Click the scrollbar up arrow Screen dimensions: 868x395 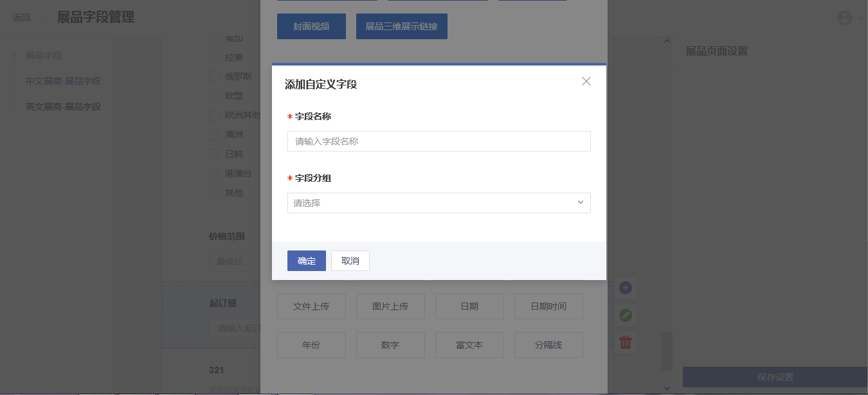[x=667, y=40]
